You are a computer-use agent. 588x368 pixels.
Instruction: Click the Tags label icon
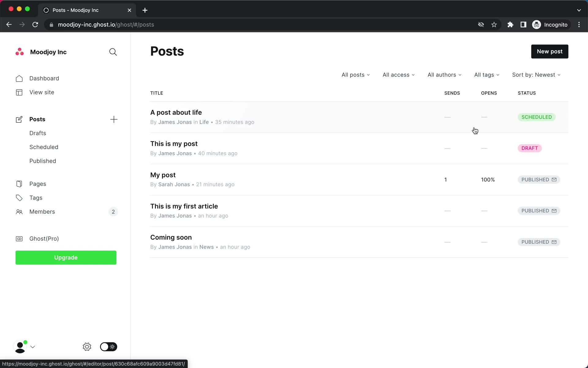pos(19,198)
